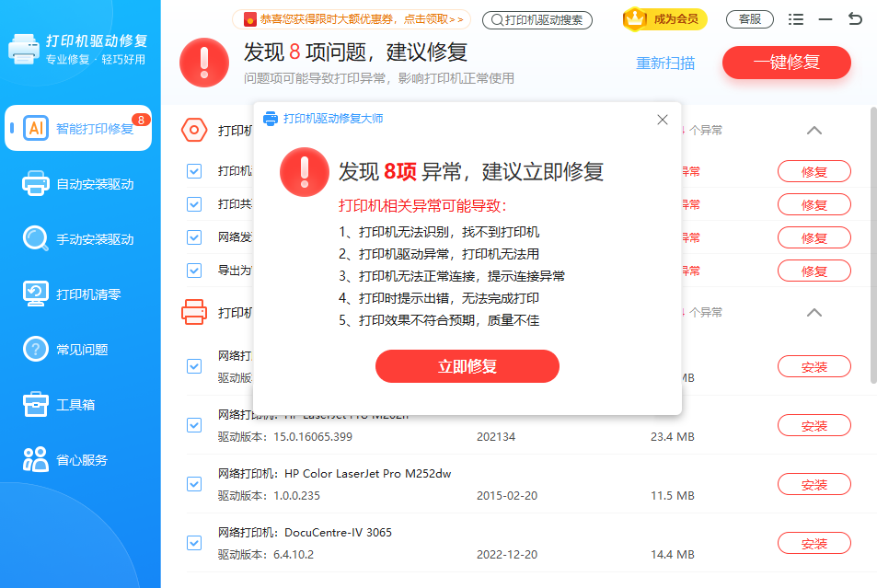Click the printer icon for 自动安装驱动
This screenshot has height=588, width=877.
pyautogui.click(x=36, y=183)
